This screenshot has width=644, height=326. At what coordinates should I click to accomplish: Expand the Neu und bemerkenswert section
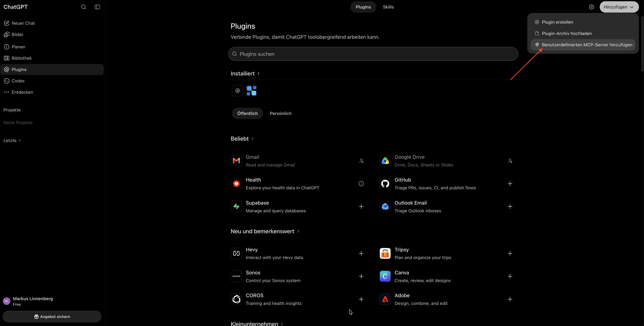point(265,231)
